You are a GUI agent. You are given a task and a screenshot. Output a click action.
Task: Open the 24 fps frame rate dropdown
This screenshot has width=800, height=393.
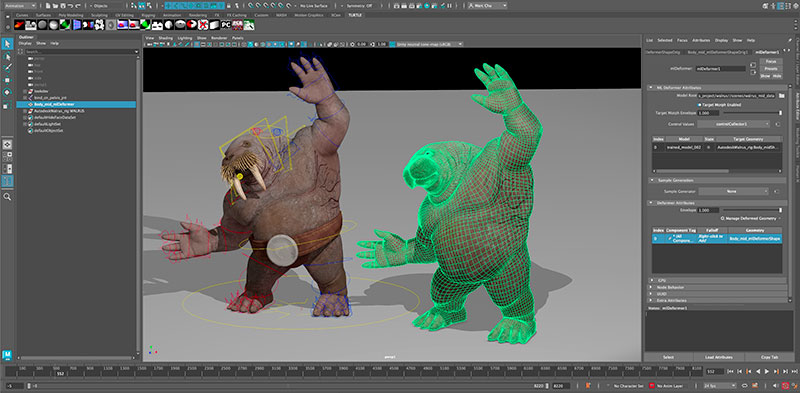720,385
